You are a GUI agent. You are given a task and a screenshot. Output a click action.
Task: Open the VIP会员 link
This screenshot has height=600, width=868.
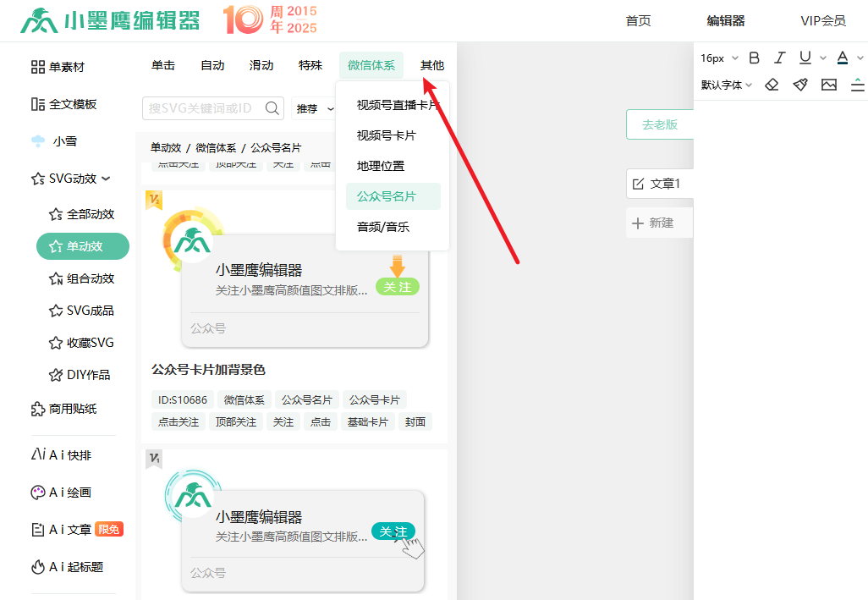coord(822,21)
